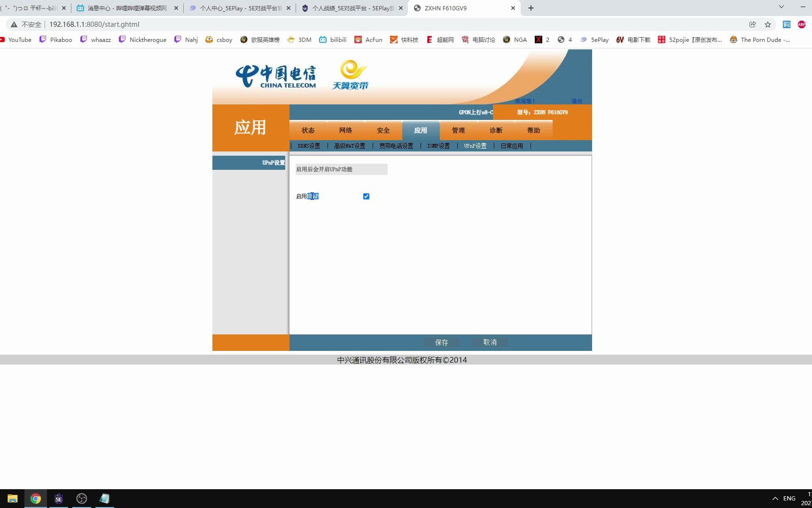Switch to 消息中心 bilibili tab
The image size is (812, 508).
tap(127, 8)
